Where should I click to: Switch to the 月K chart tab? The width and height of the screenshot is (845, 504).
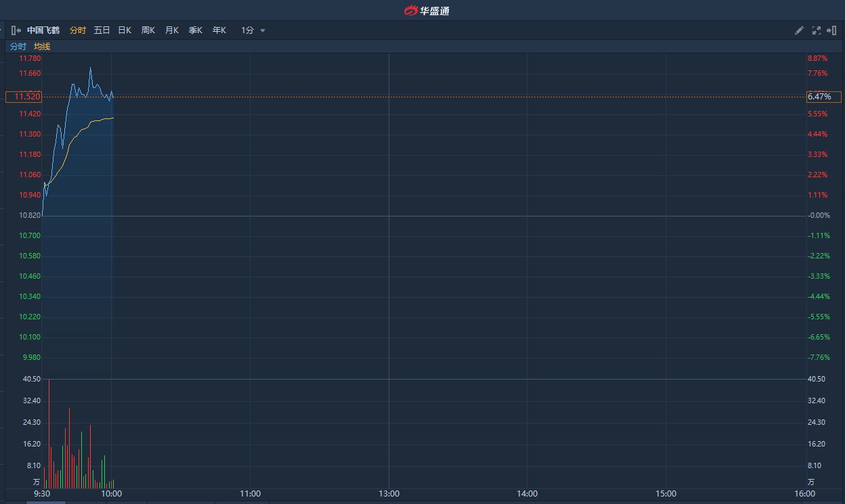(x=171, y=30)
